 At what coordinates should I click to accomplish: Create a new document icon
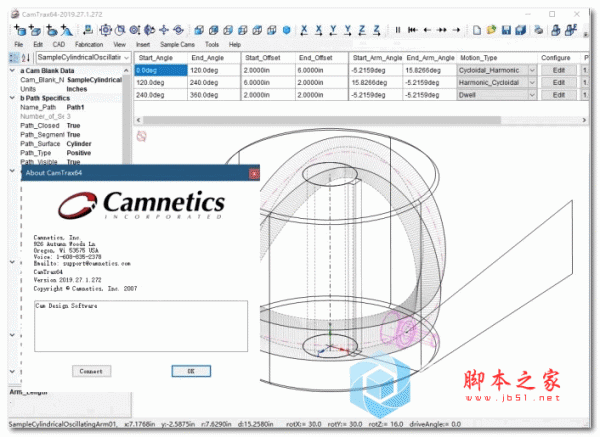(x=477, y=30)
